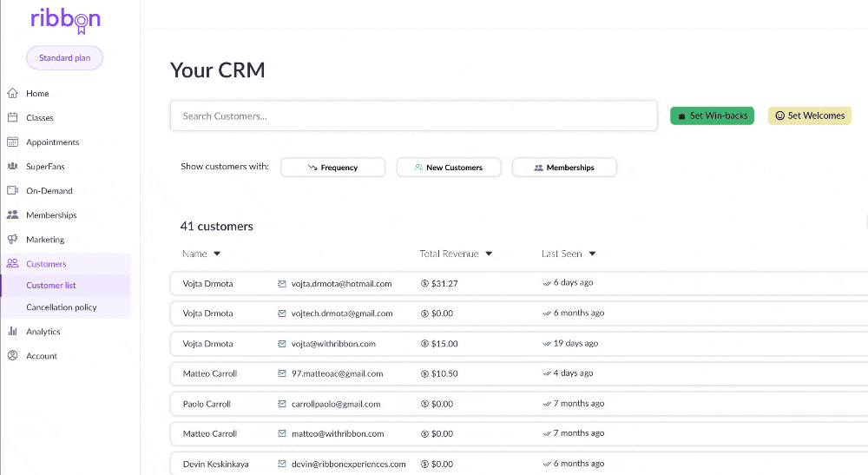Click the Set Win-backs button
This screenshot has height=475, width=868.
click(x=712, y=115)
